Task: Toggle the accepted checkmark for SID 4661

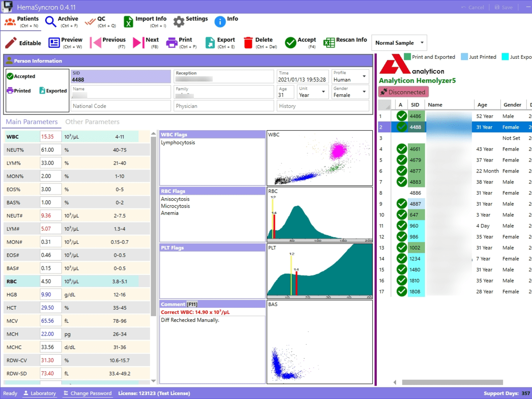Action: pyautogui.click(x=401, y=149)
